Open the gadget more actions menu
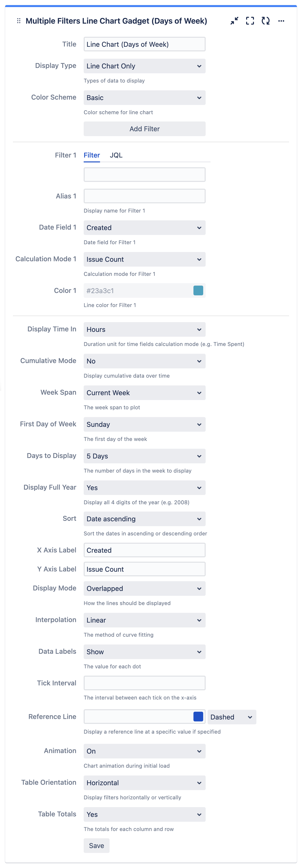Screen dimensions: 302x868 pos(281,21)
